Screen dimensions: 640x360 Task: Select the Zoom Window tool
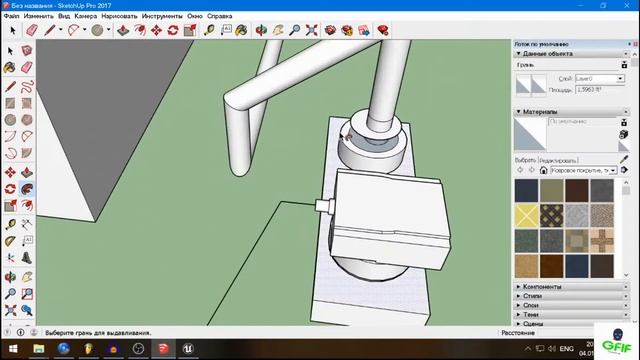coord(27,293)
